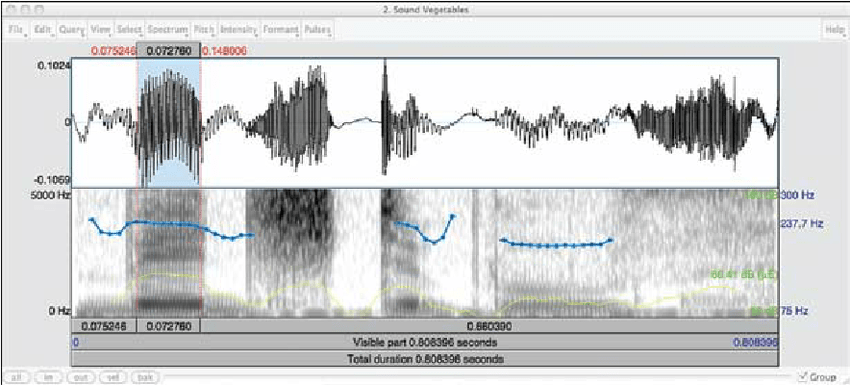Play the Visible part 0.808396 seconds bar
Screen dimensions: 850x385
pos(425,343)
